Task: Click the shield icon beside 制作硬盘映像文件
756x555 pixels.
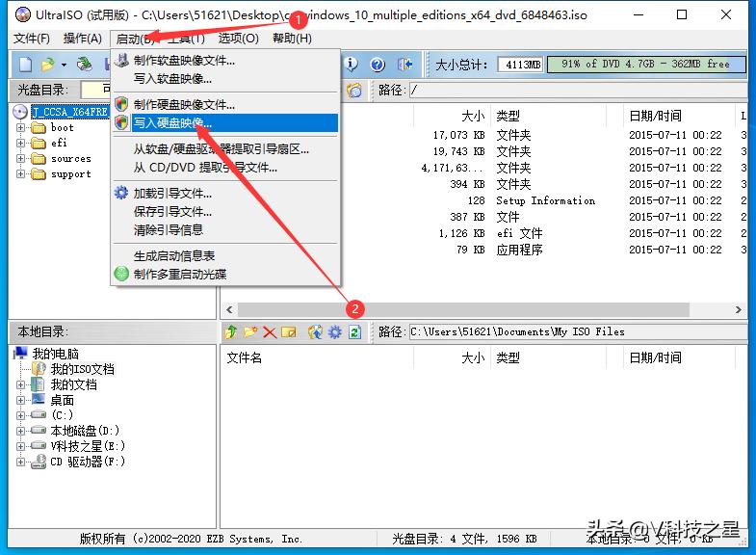Action: pos(121,104)
